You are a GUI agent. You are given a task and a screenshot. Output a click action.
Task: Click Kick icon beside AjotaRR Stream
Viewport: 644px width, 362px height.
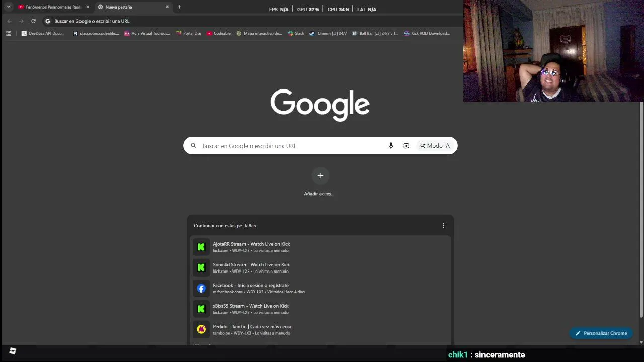tap(201, 247)
